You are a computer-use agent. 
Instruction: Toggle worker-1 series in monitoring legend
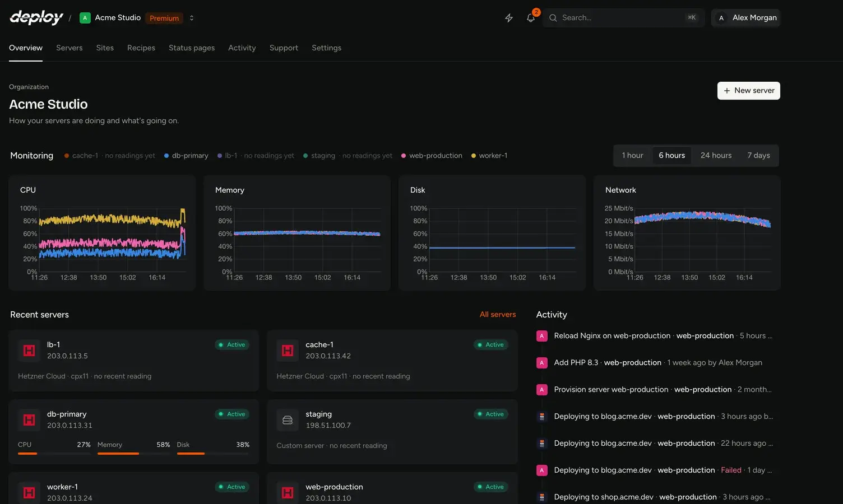(489, 156)
